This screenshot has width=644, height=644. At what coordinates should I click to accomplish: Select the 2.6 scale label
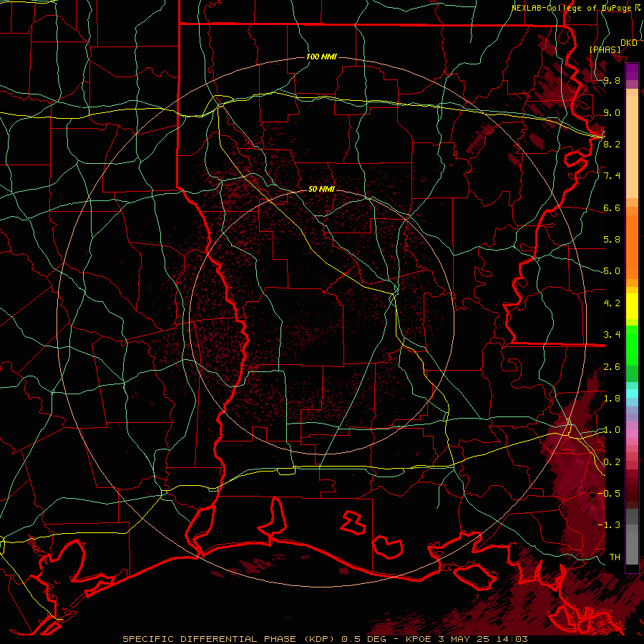tap(612, 367)
